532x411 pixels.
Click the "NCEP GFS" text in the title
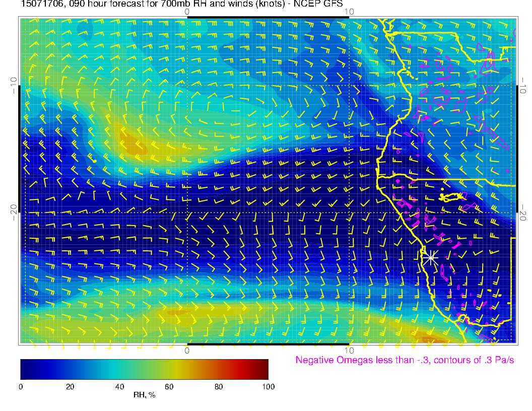[x=318, y=4]
